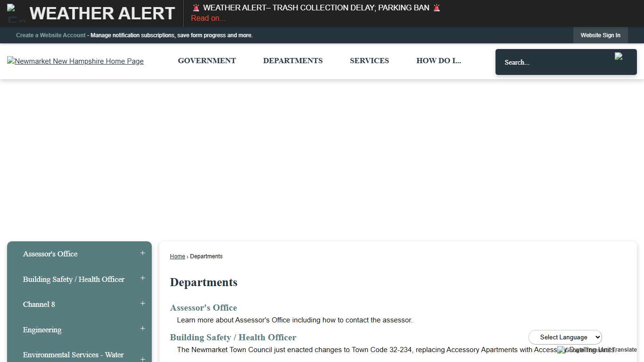644x362 pixels.
Task: Open the SERVICES menu
Action: [x=369, y=60]
